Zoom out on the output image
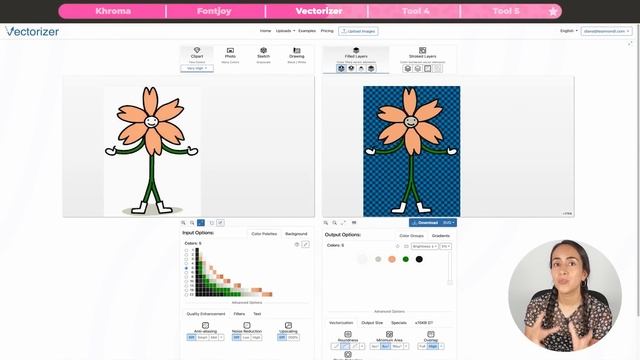 [334, 223]
